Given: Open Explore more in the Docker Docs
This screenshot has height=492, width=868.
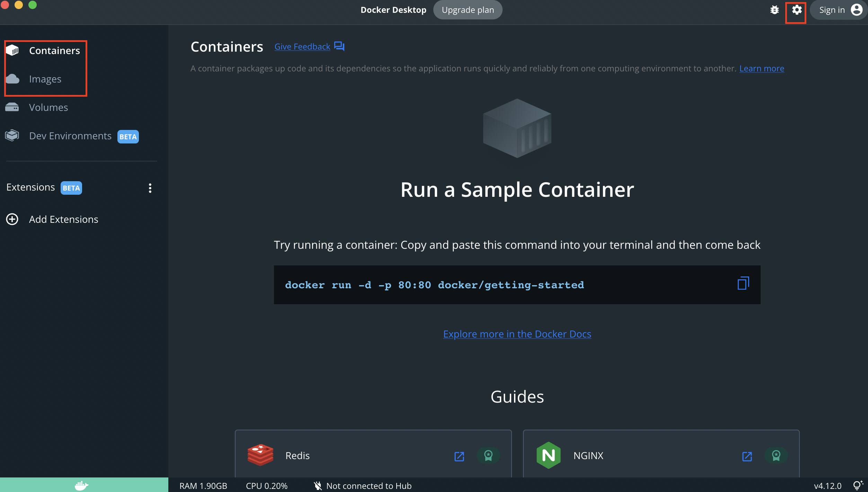Looking at the screenshot, I should pyautogui.click(x=517, y=334).
